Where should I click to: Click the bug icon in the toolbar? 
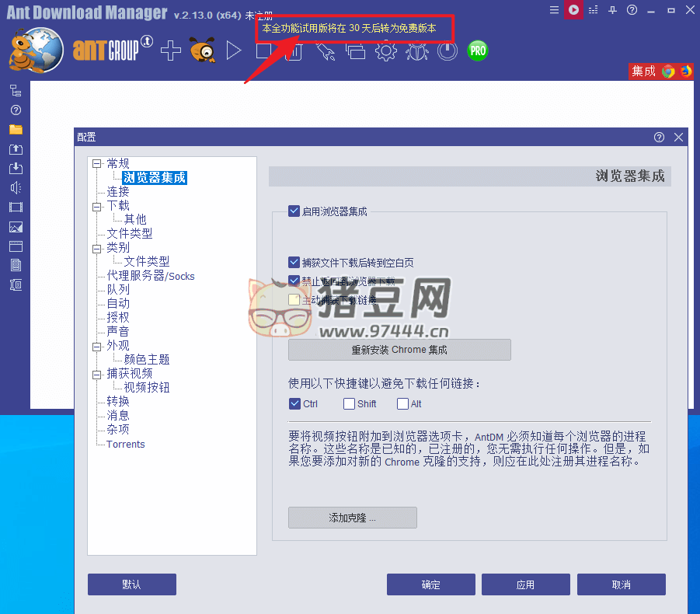tap(416, 51)
